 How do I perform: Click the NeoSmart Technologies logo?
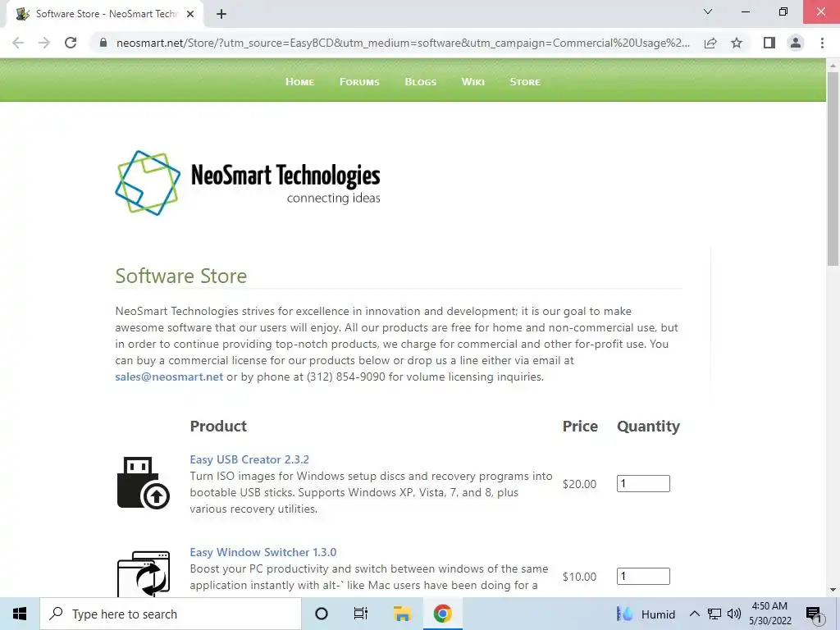tap(248, 183)
